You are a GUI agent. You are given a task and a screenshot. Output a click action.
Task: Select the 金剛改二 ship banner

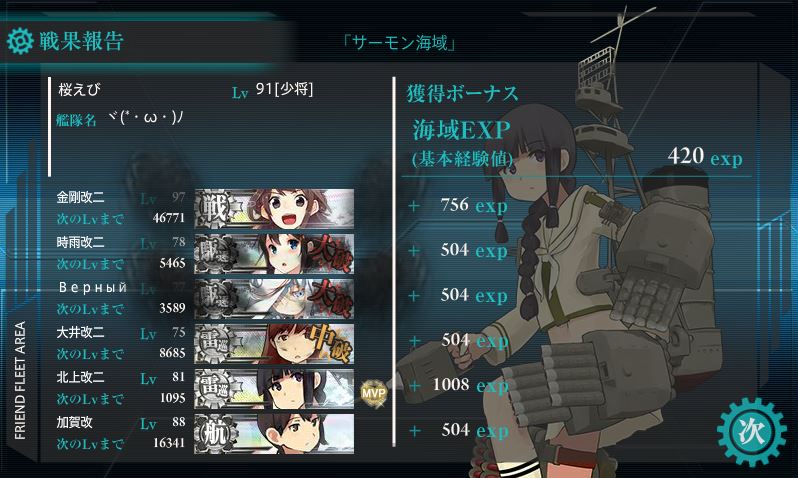[x=274, y=208]
